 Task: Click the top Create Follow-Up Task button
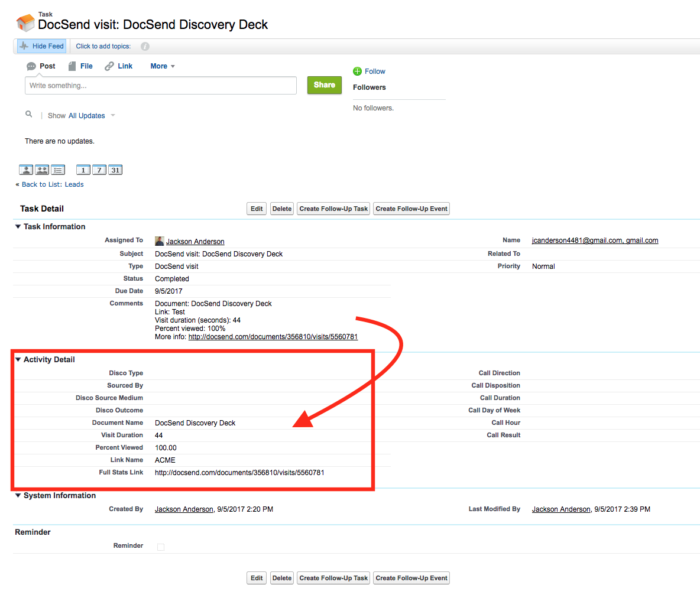(333, 209)
